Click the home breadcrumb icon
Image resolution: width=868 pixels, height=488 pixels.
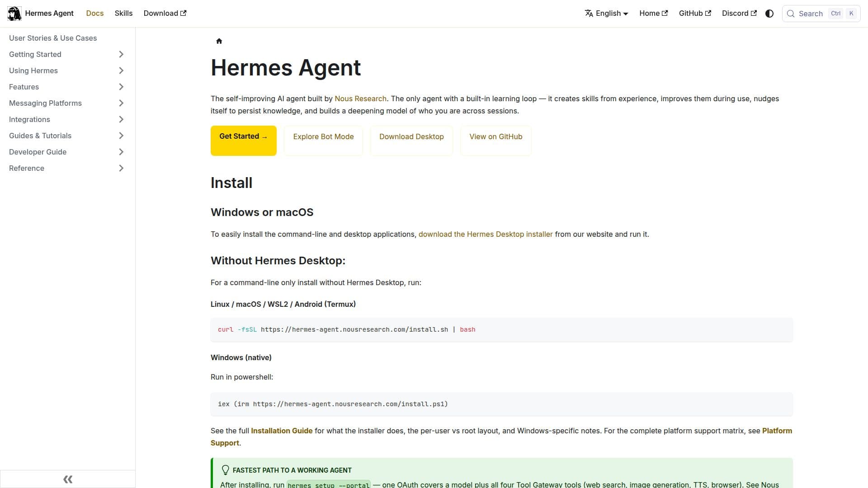click(219, 41)
